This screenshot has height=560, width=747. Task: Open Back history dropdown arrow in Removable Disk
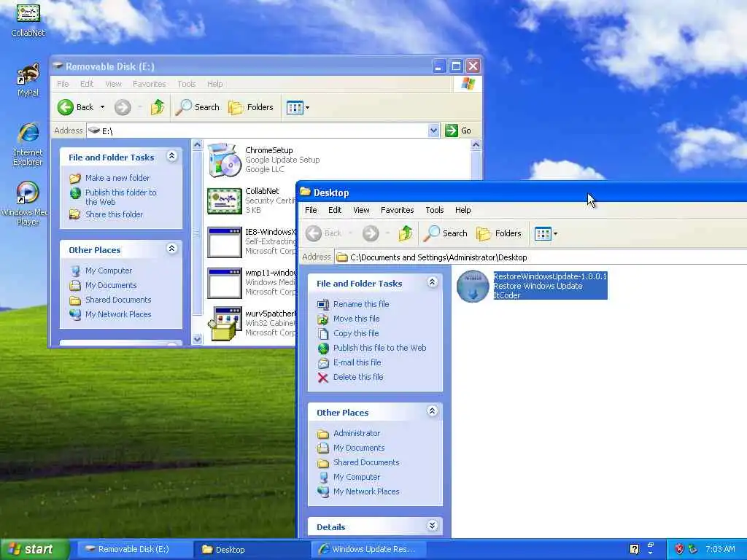(102, 107)
